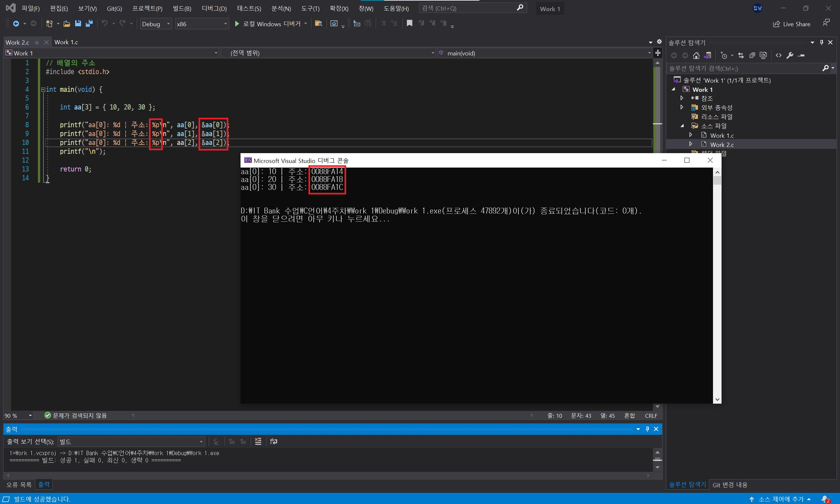Switch to the Work 1.c tab
The image size is (840, 504).
(x=66, y=42)
